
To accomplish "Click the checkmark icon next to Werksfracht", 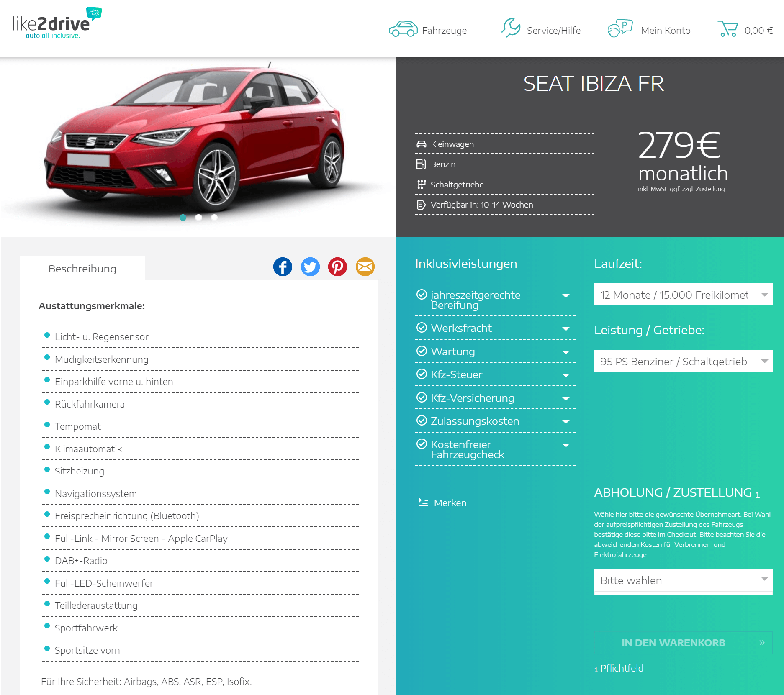I will click(422, 327).
